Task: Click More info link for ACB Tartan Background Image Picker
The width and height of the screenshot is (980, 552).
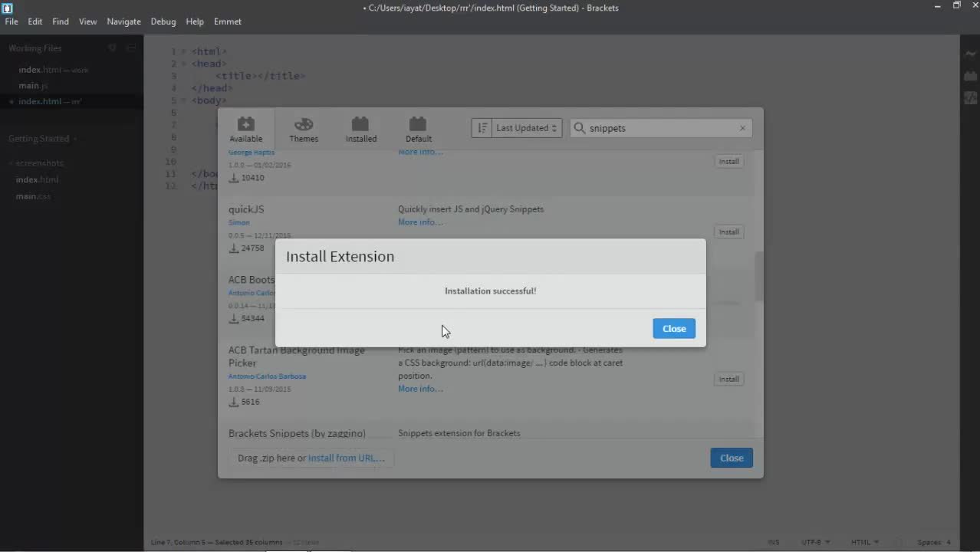Action: [x=419, y=389]
